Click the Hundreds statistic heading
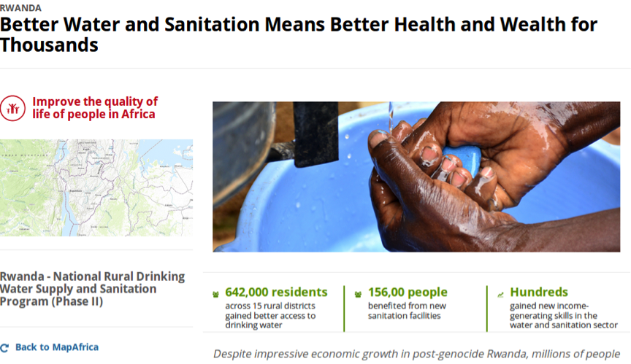 pos(539,292)
